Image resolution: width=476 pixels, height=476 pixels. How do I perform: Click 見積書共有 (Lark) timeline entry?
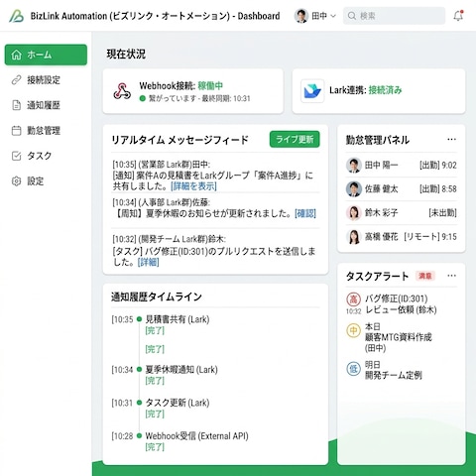(x=178, y=319)
